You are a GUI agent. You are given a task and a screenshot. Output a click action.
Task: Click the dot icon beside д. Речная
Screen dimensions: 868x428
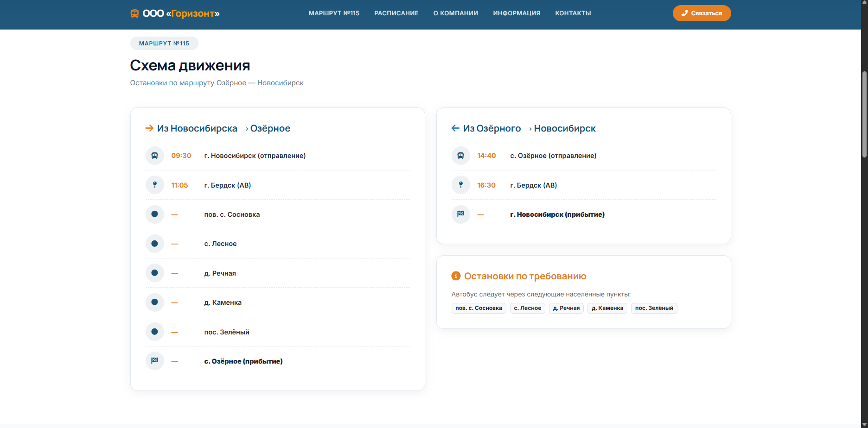[x=155, y=273]
